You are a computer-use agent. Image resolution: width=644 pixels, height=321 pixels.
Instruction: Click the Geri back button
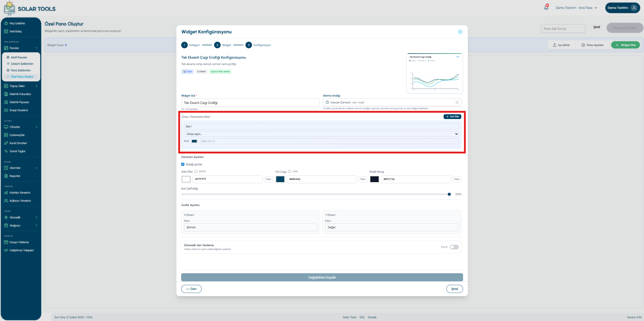[191, 289]
